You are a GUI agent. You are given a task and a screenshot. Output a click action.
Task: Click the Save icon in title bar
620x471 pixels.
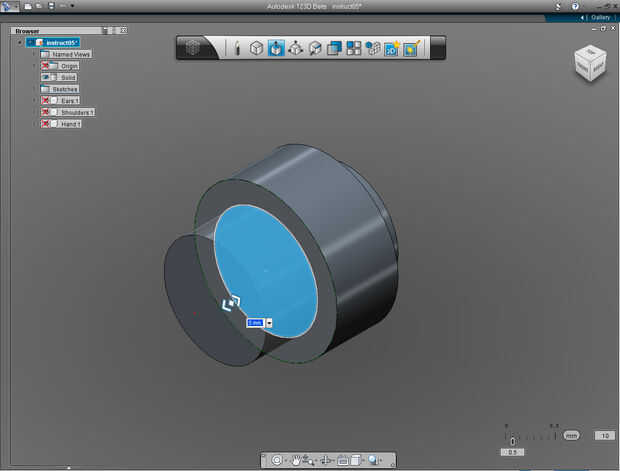coord(51,6)
